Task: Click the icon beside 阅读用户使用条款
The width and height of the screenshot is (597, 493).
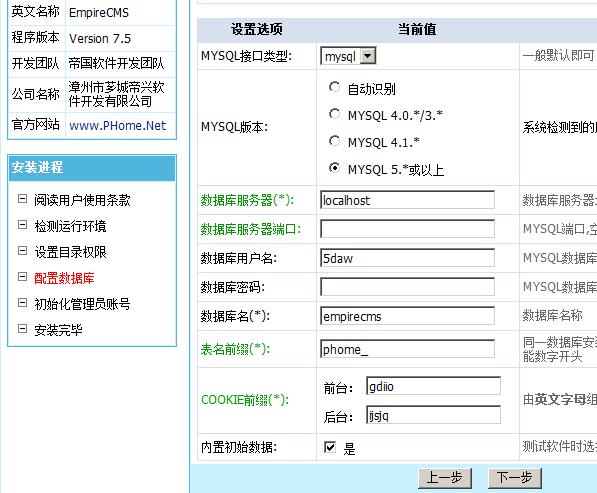Action: click(22, 199)
